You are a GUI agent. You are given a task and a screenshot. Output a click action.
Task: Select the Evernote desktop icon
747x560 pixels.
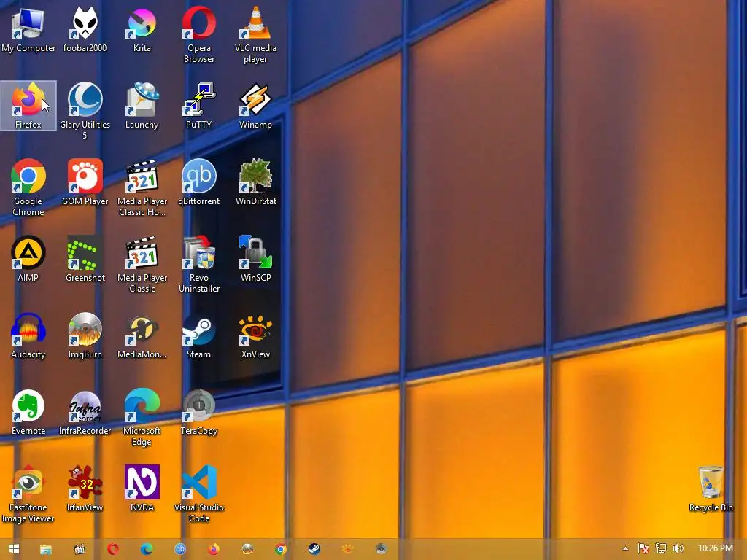pyautogui.click(x=28, y=412)
